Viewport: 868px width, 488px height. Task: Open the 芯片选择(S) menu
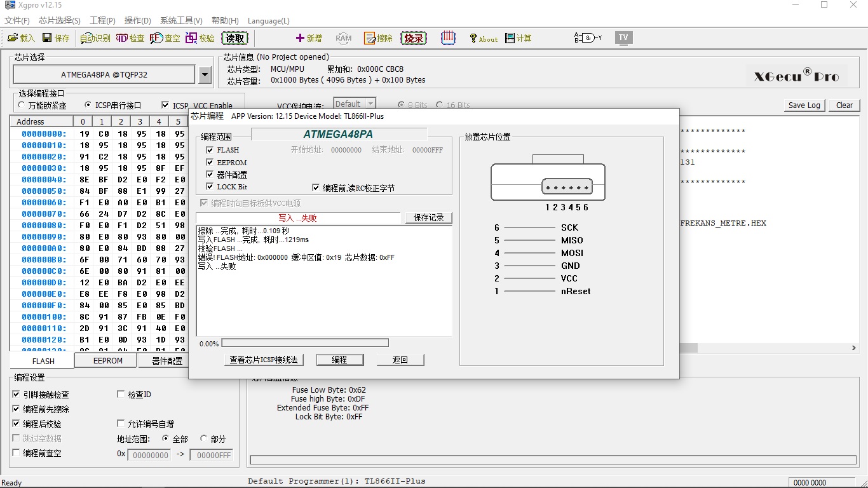60,21
